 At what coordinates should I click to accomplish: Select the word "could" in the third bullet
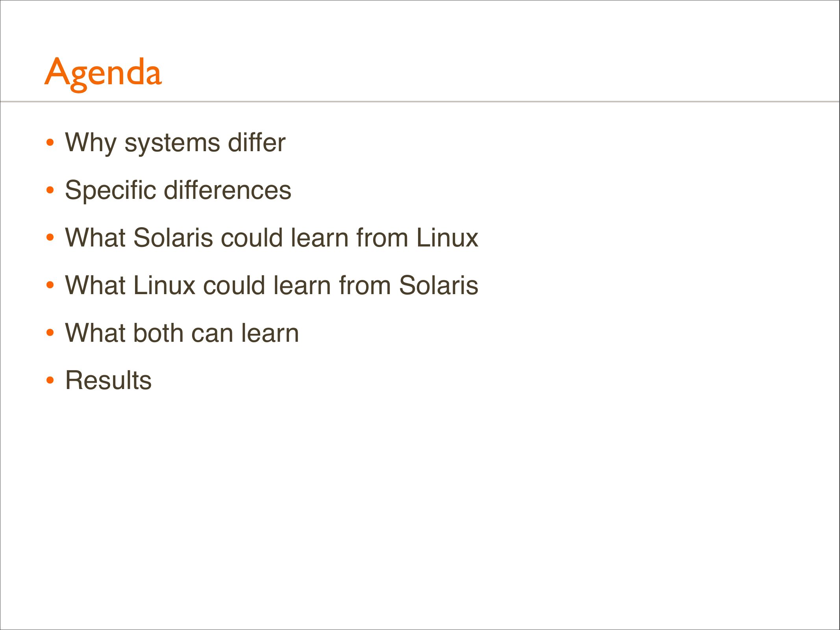[x=252, y=238]
